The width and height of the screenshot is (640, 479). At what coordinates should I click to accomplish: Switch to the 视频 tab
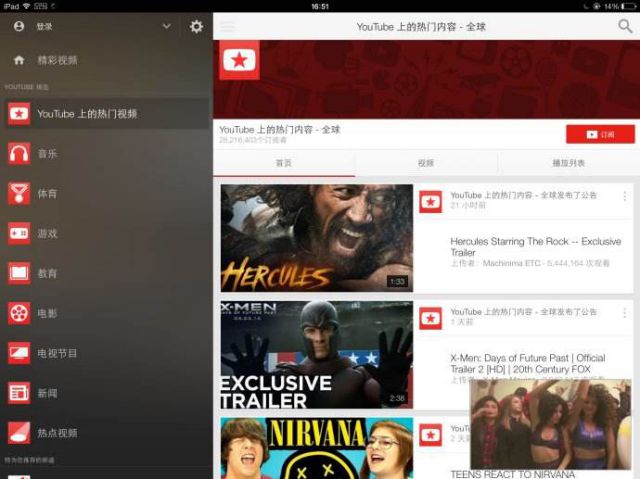coord(425,163)
